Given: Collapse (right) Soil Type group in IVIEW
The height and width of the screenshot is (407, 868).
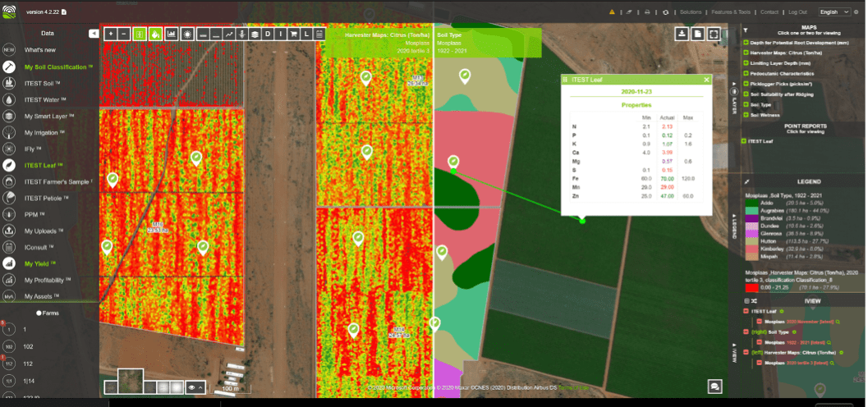Looking at the screenshot, I should pyautogui.click(x=746, y=332).
